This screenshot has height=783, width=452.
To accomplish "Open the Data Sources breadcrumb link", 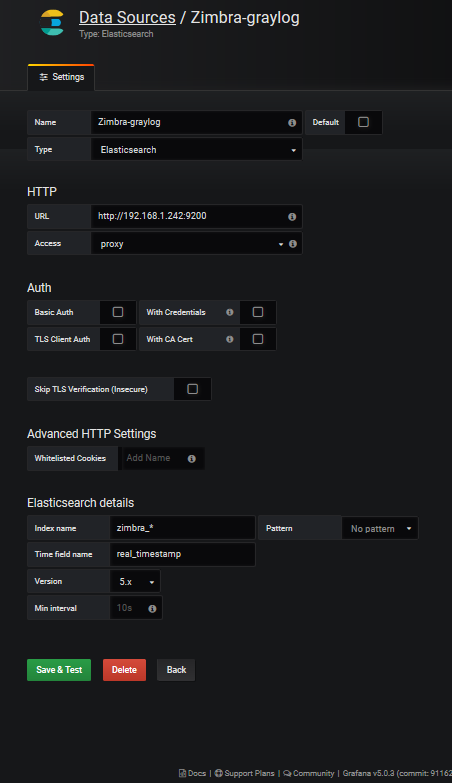I will coord(127,17).
